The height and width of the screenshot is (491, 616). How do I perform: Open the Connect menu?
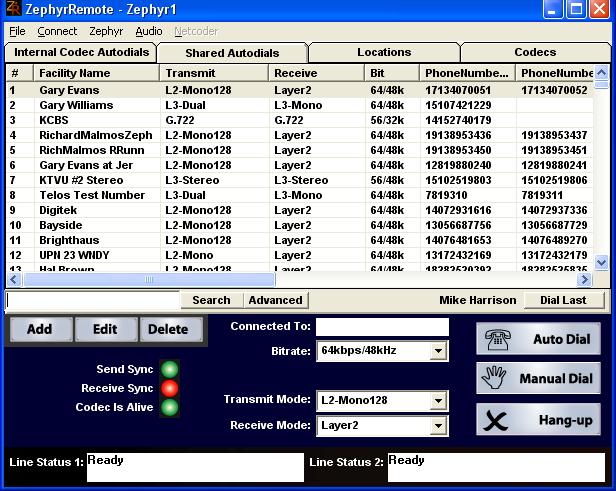click(57, 31)
